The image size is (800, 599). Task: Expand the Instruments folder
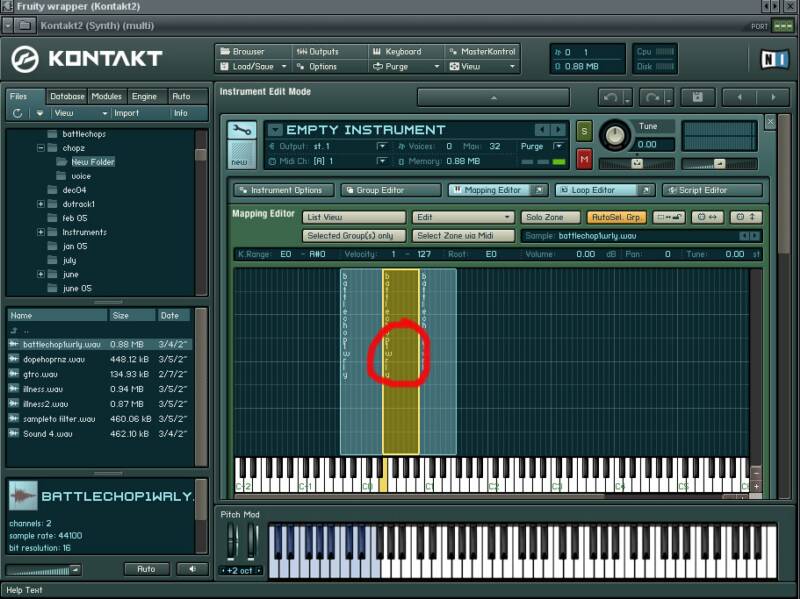[x=40, y=232]
